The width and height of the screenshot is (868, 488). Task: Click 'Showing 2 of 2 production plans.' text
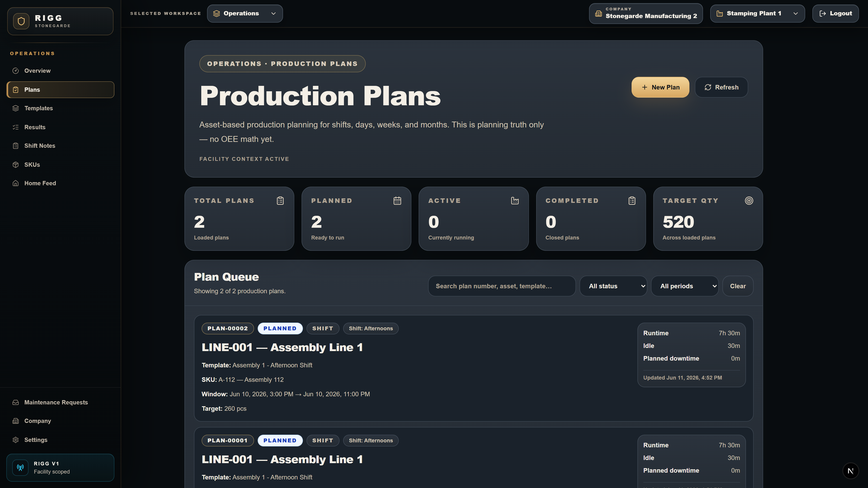coord(240,291)
